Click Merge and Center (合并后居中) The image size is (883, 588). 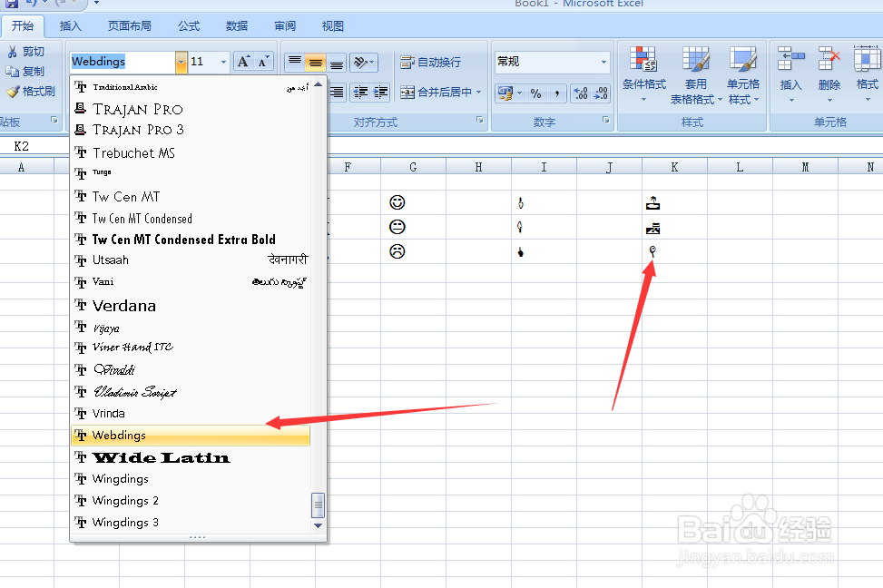[x=437, y=92]
